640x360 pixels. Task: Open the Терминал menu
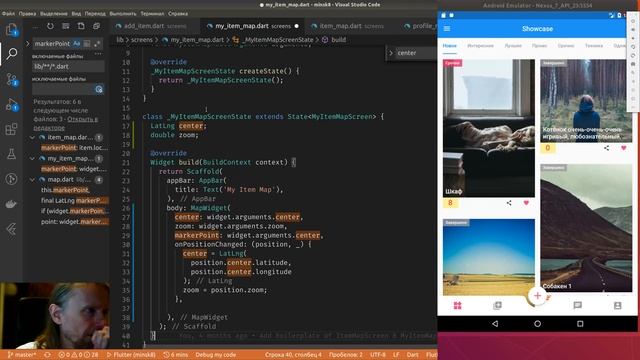(x=152, y=13)
